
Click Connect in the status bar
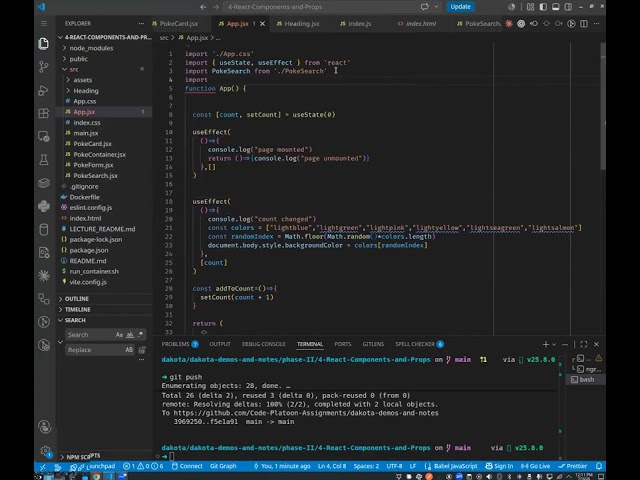[187, 466]
